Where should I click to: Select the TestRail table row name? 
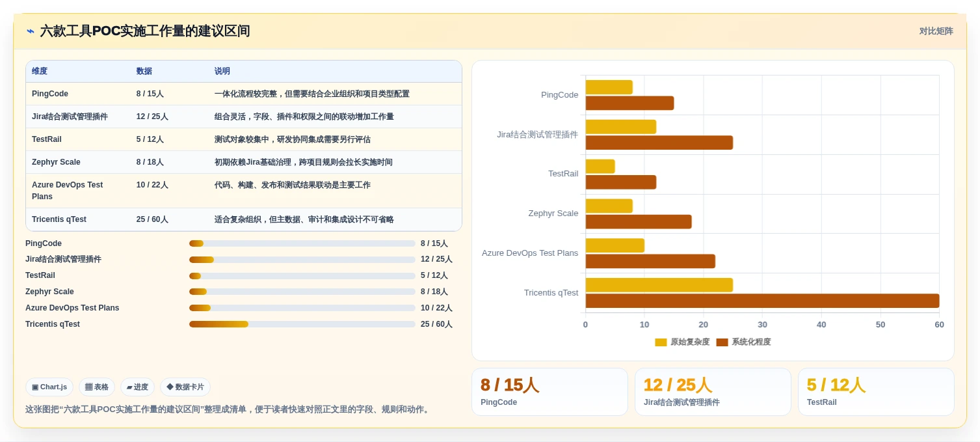click(47, 139)
